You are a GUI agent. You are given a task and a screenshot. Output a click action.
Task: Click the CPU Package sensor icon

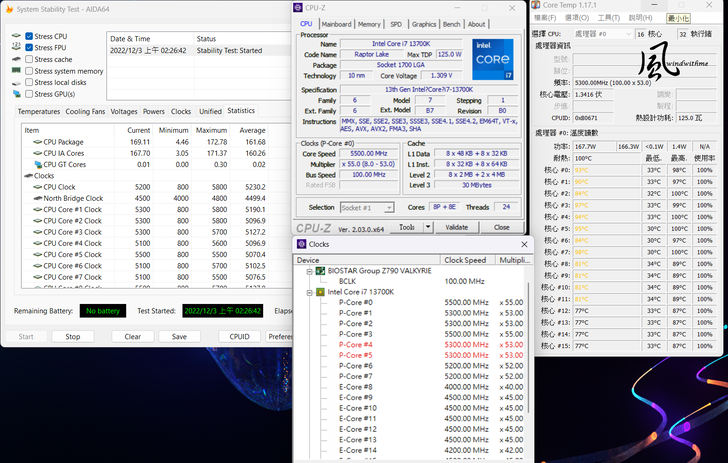(38, 142)
